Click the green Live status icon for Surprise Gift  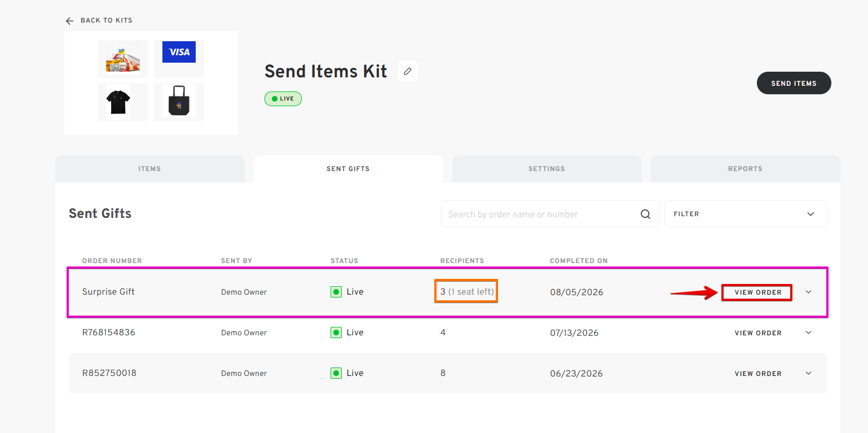336,292
